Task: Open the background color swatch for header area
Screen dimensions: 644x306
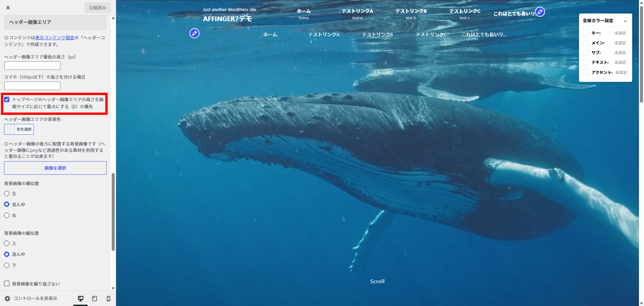Action: click(x=9, y=129)
